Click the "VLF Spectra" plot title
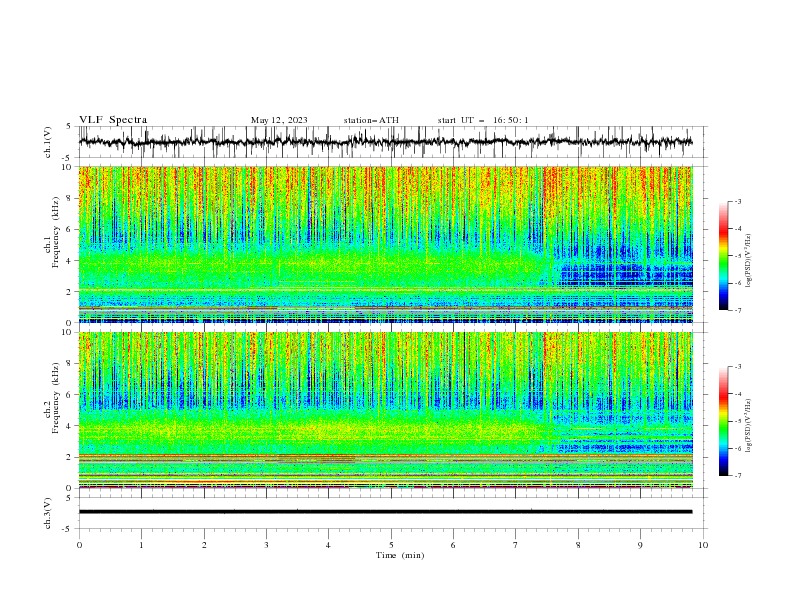The width and height of the screenshot is (792, 612). (x=113, y=120)
